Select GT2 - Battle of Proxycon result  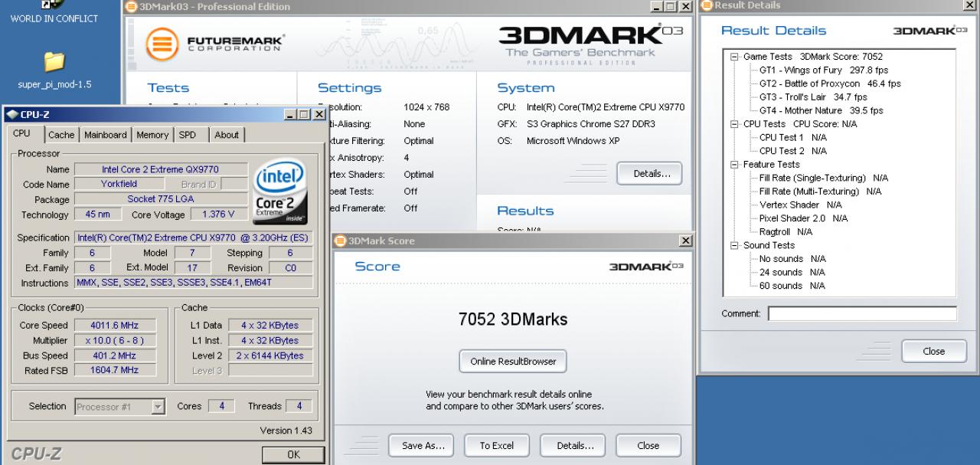tap(830, 84)
